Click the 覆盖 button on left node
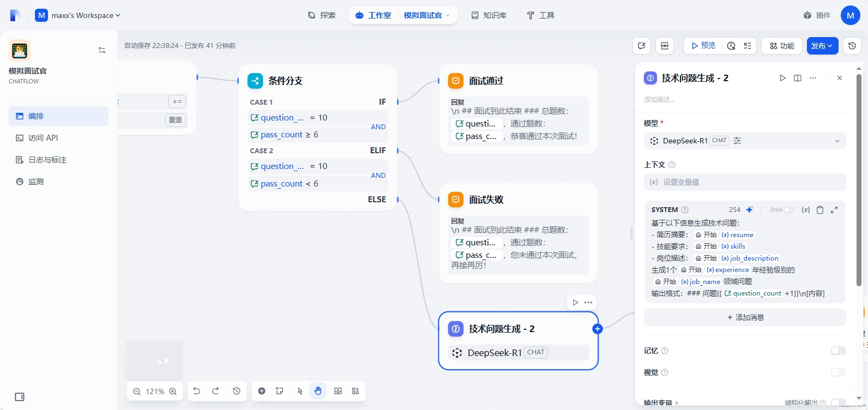 pos(176,120)
